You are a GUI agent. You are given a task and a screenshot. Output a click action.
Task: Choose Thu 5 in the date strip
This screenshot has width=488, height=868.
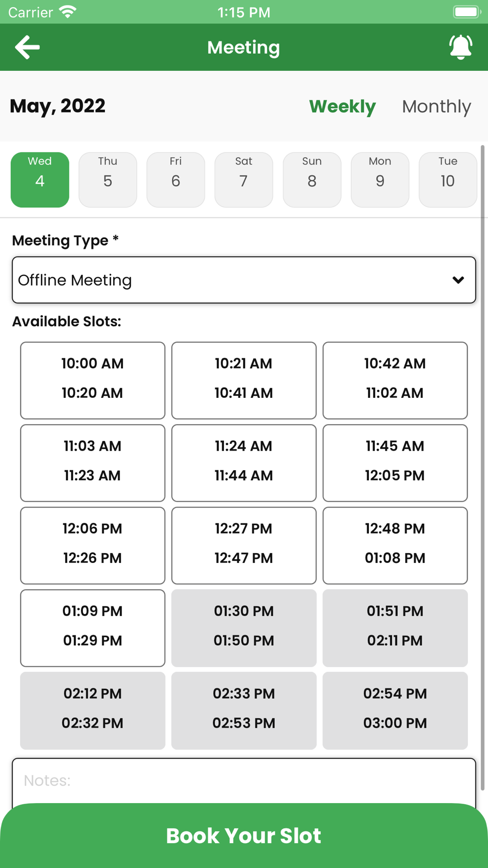click(x=108, y=180)
